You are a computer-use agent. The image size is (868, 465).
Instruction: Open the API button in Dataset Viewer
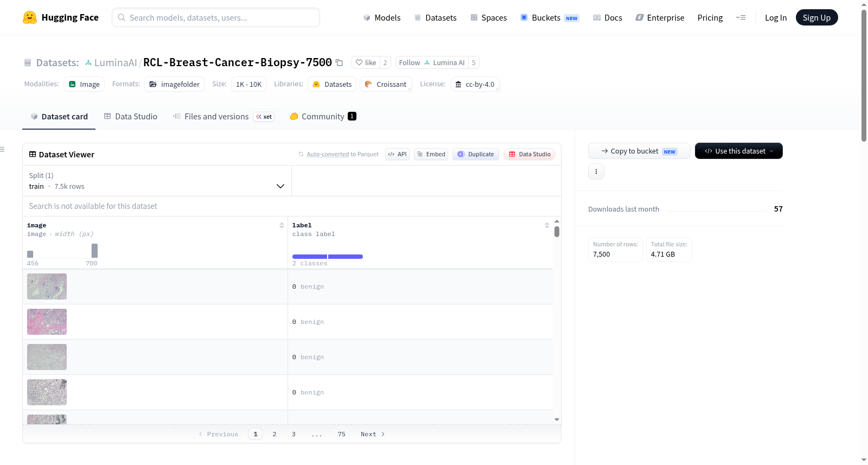[397, 154]
